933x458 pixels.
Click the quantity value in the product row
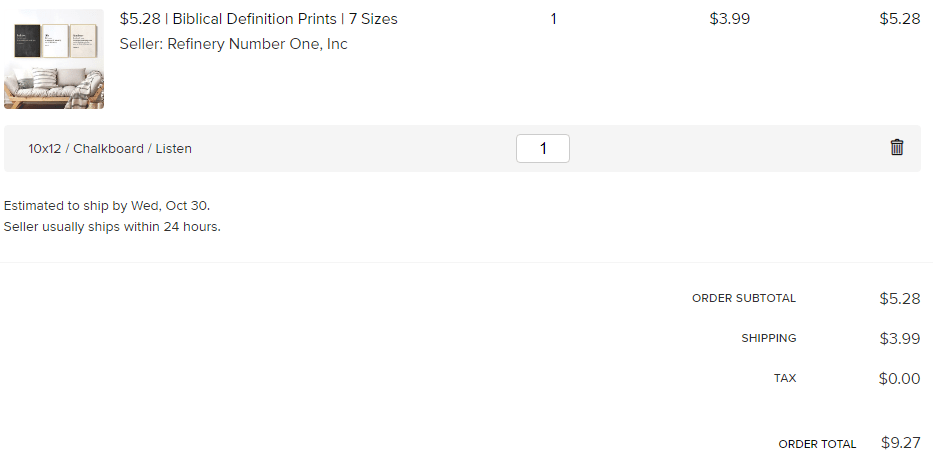click(553, 19)
